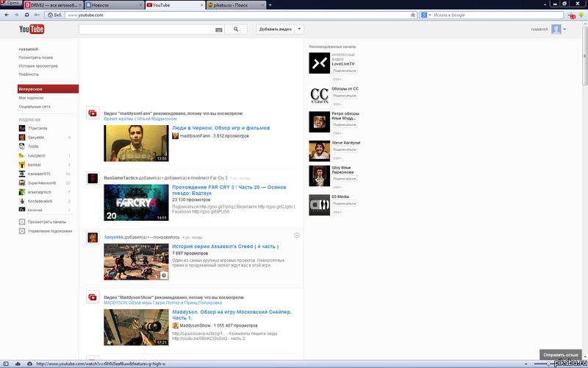This screenshot has height=368, width=588.
Task: Click the 77percents channel avatar
Action: (x=22, y=128)
